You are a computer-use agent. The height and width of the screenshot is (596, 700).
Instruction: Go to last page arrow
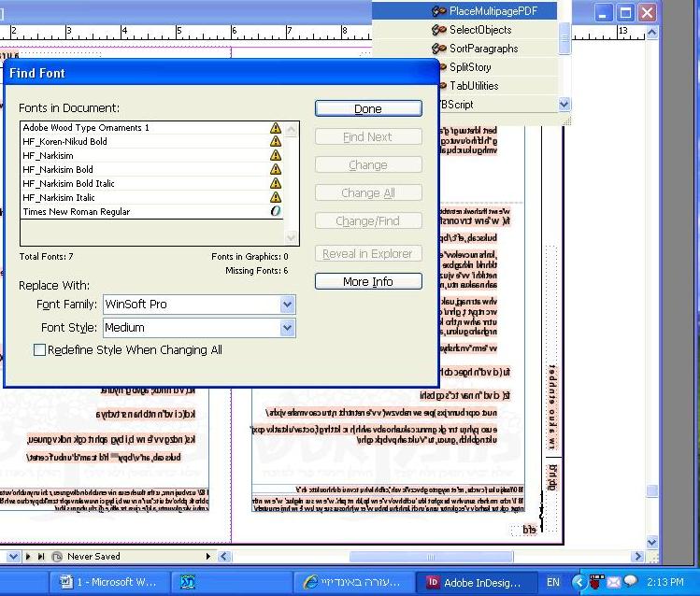click(x=41, y=556)
